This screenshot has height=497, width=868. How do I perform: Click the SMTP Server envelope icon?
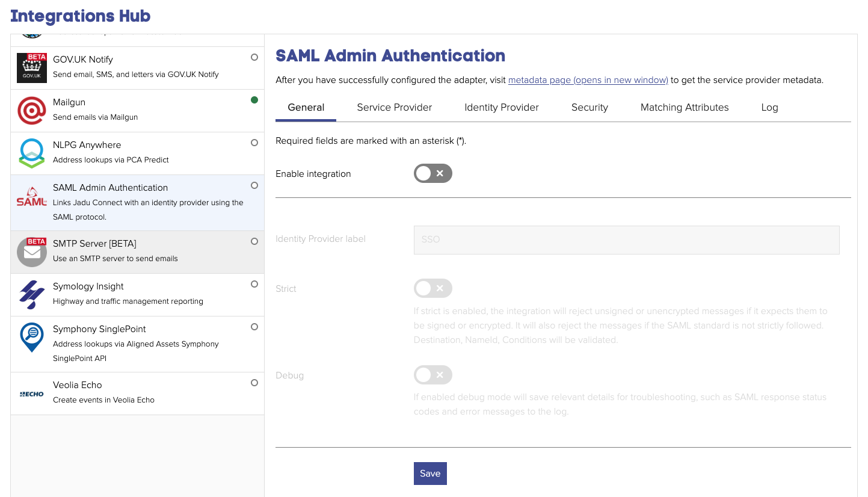[x=32, y=252]
